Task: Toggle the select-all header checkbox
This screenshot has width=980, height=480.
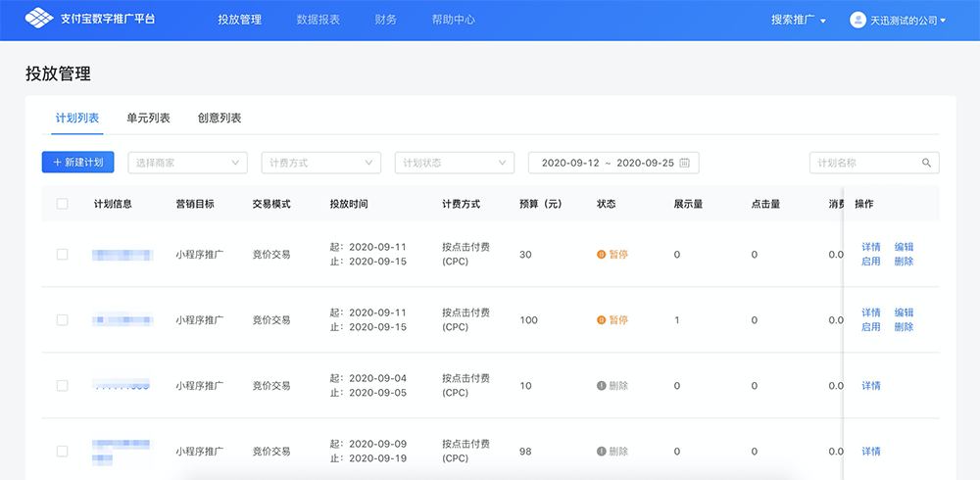Action: [x=63, y=204]
